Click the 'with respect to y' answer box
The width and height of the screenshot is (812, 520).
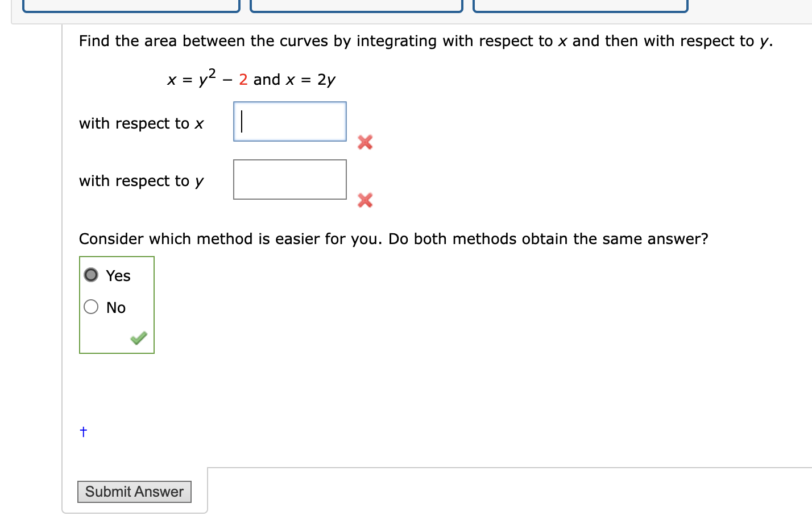(x=289, y=179)
